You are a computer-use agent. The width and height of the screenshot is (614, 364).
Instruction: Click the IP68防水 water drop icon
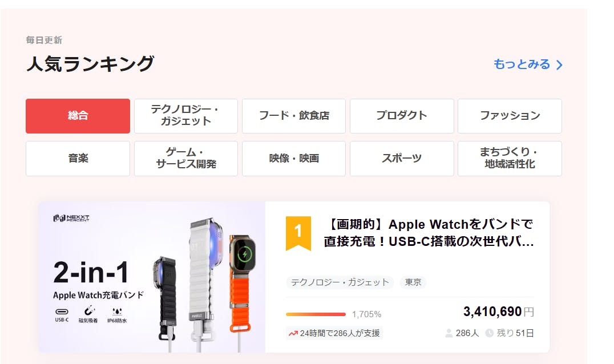click(117, 312)
